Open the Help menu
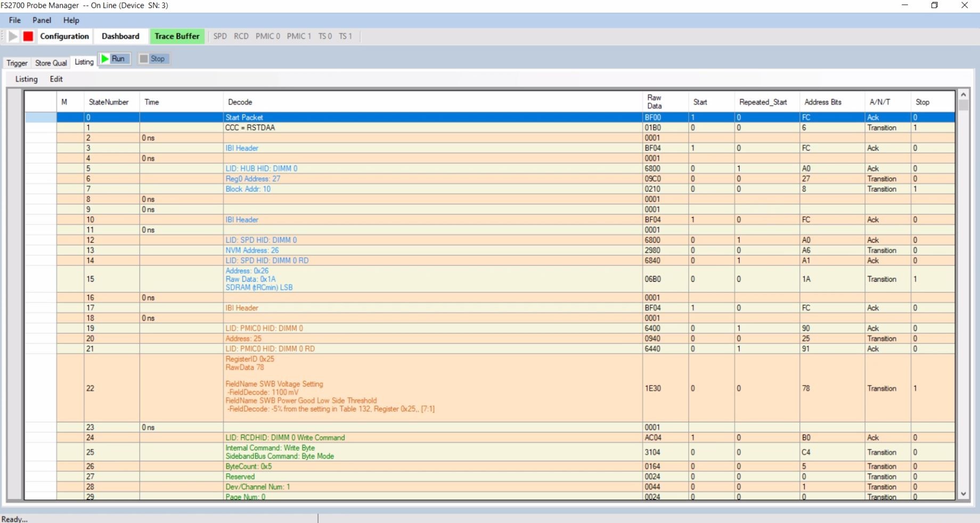The image size is (980, 523). pyautogui.click(x=71, y=20)
